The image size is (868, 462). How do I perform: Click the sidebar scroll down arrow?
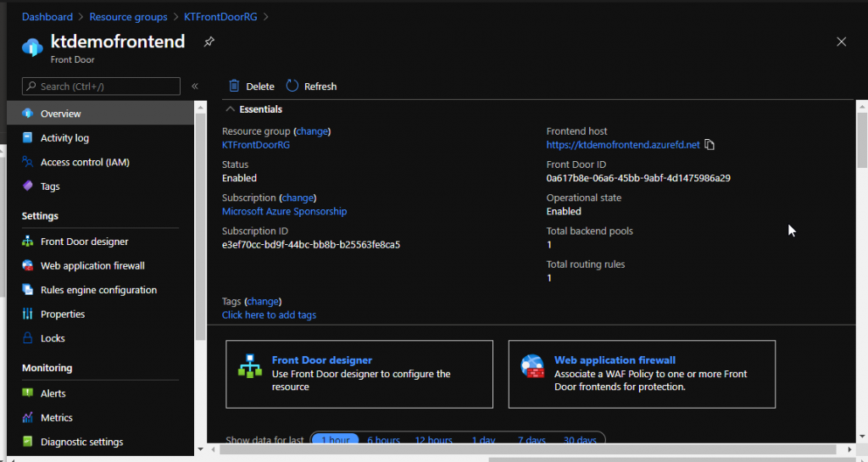200,449
